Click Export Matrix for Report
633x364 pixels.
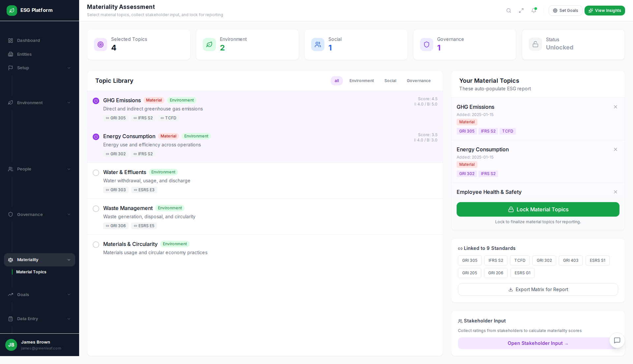(538, 289)
